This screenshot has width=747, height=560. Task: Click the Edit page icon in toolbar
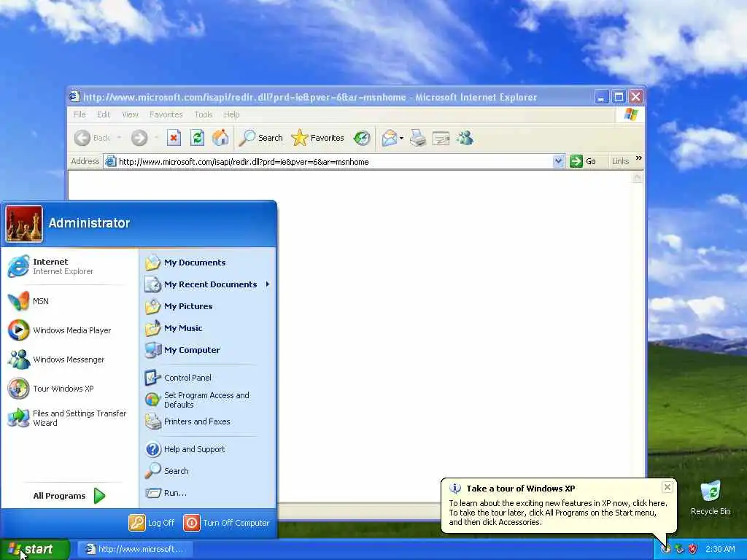pos(441,138)
